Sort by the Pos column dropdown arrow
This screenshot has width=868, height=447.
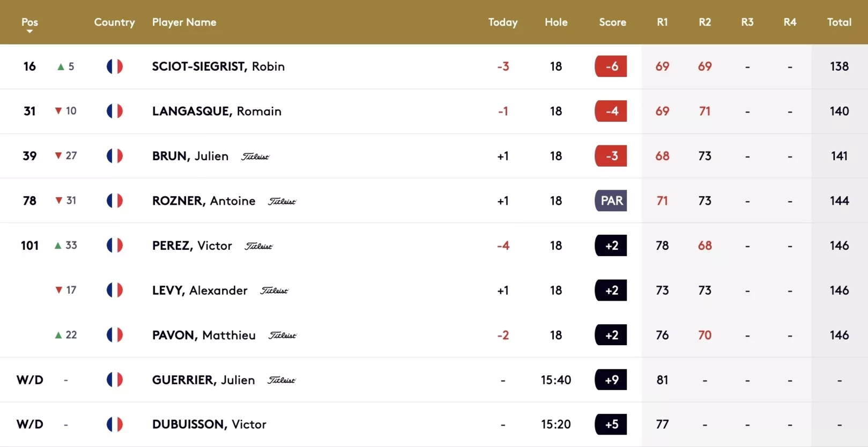(30, 32)
